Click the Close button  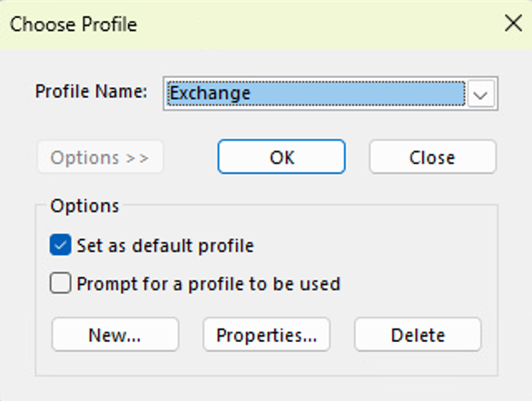point(432,157)
